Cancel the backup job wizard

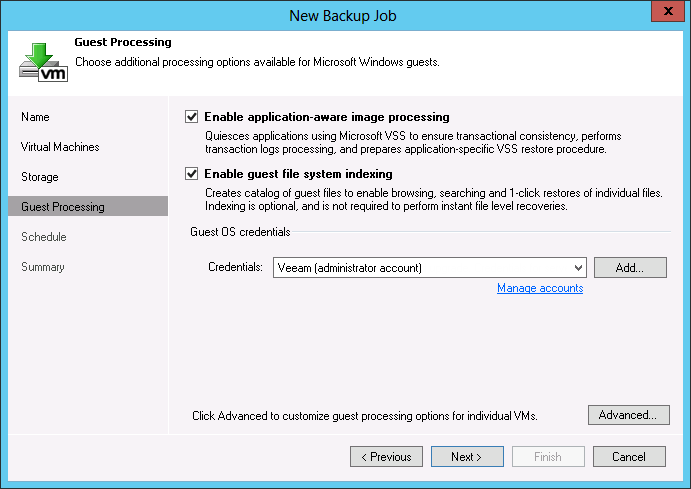pyautogui.click(x=629, y=457)
